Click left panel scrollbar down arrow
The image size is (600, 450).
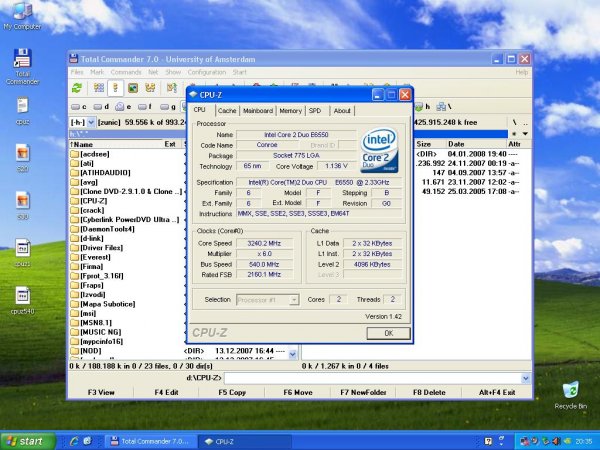tap(293, 354)
